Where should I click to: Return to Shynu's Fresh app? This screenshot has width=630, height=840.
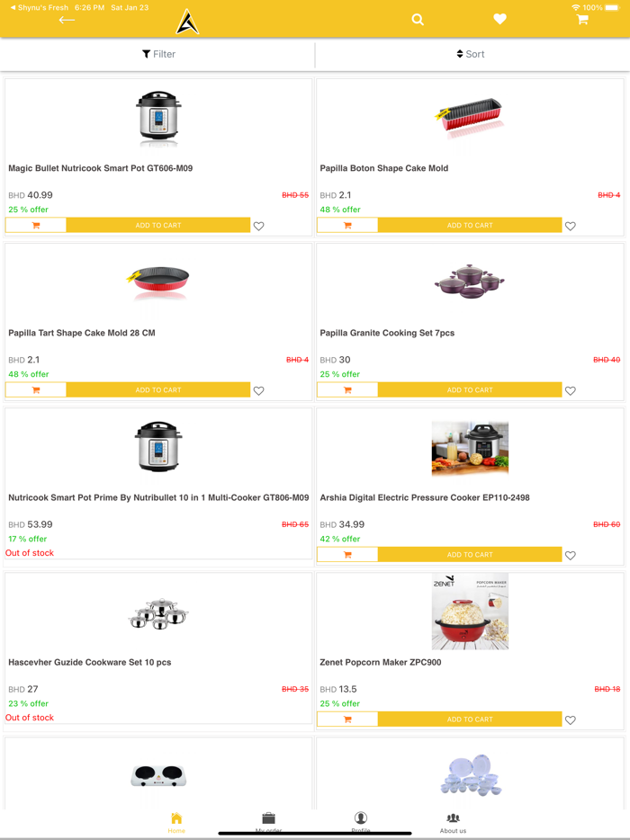coord(40,7)
